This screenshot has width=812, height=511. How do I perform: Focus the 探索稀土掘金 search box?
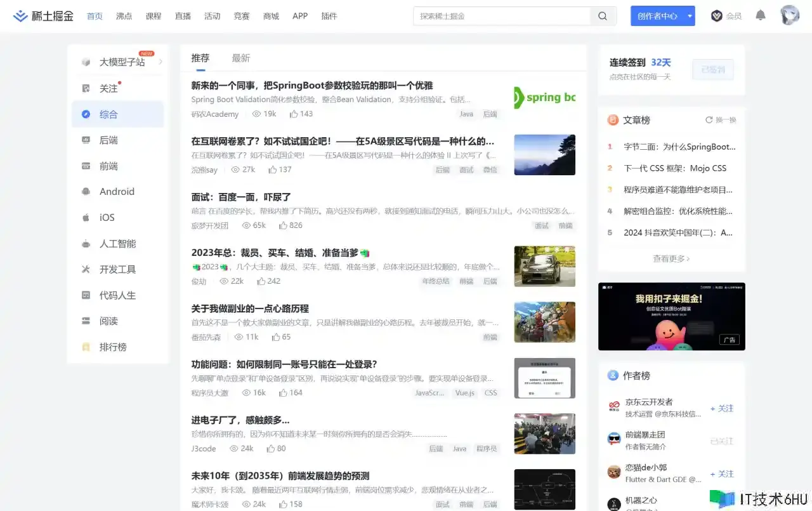pyautogui.click(x=501, y=17)
